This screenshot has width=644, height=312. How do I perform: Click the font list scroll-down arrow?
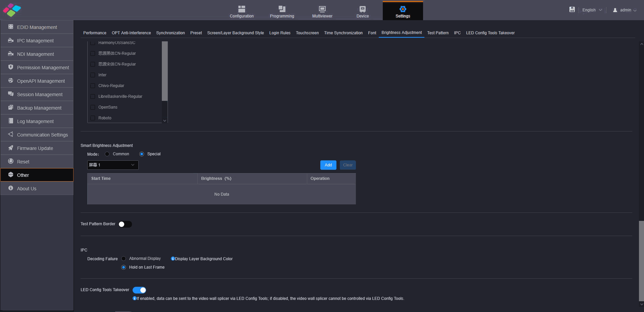pyautogui.click(x=165, y=121)
